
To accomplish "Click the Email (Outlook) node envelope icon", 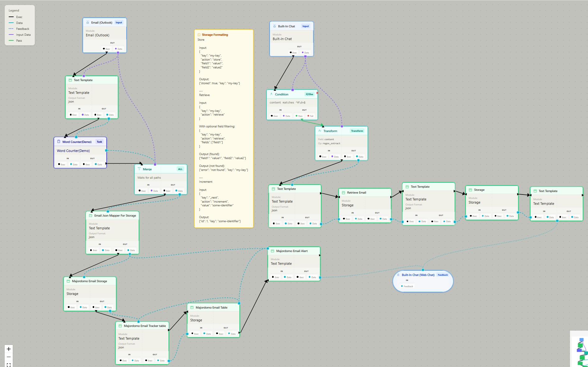I will [x=88, y=23].
